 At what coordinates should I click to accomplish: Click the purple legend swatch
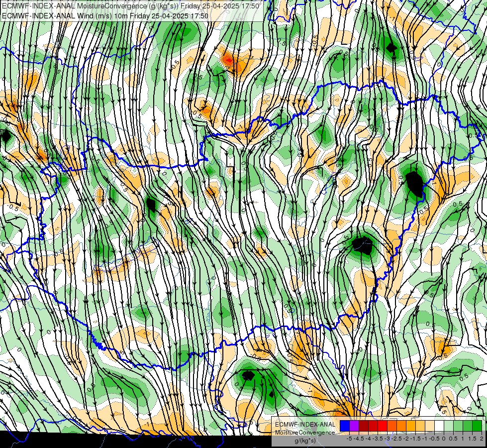(x=354, y=426)
